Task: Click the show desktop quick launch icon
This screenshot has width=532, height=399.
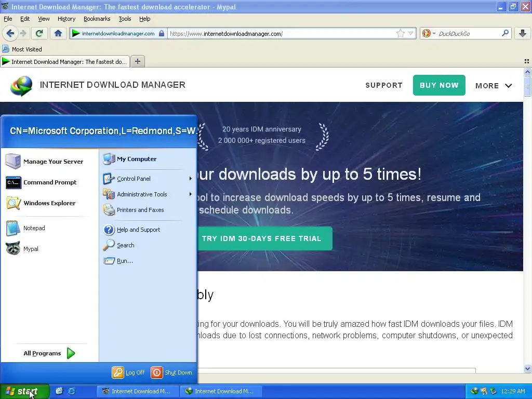Action: tap(59, 391)
